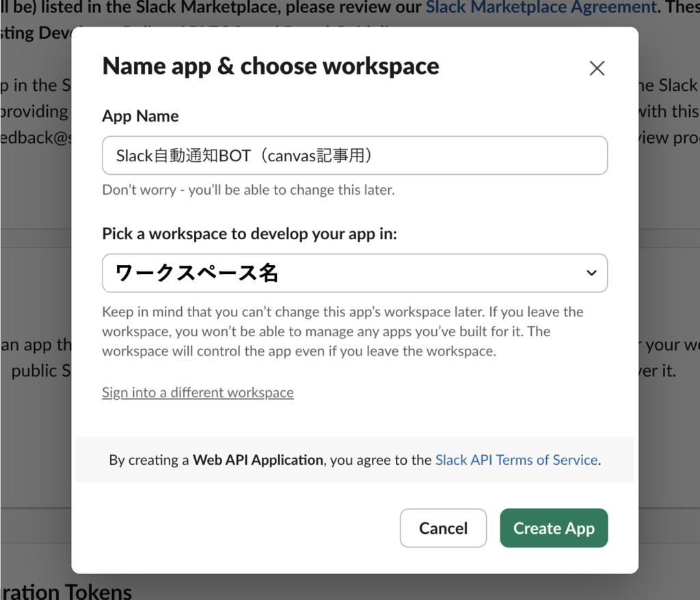
Task: Click the 'Name app & choose workspace' heading
Action: [x=271, y=66]
